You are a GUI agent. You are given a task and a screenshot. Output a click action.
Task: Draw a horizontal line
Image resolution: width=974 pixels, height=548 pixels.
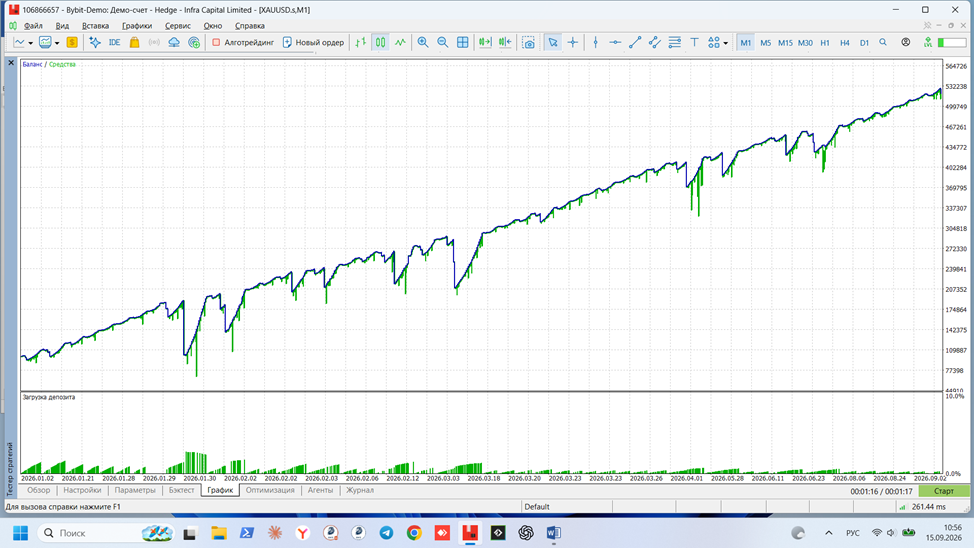click(x=615, y=42)
